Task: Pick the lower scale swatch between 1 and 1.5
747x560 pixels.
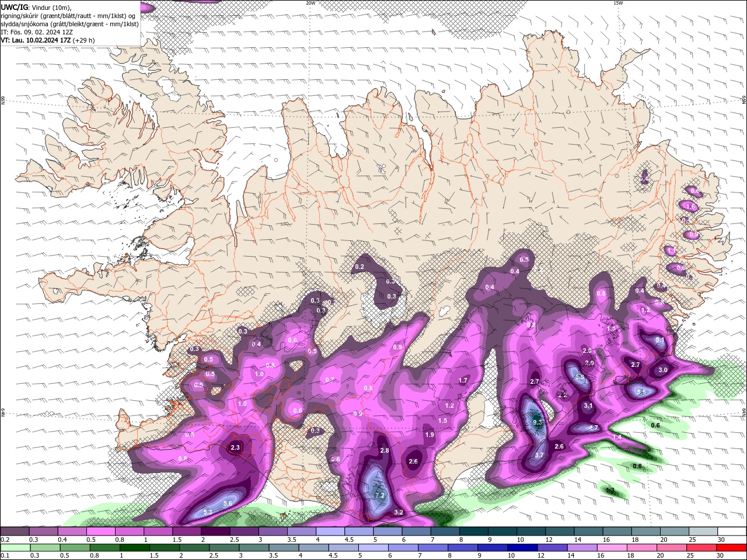Action: click(135, 548)
